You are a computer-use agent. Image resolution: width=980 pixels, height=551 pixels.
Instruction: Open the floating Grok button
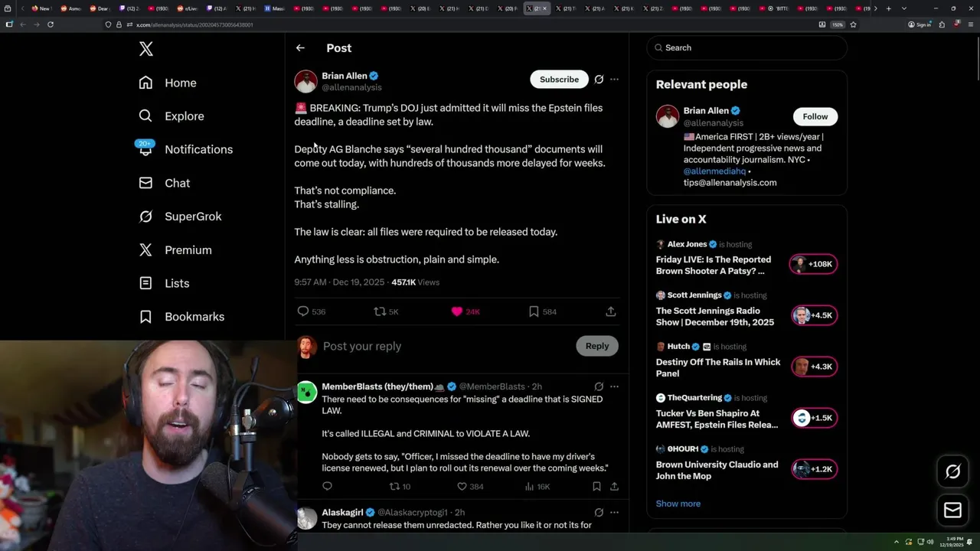point(952,471)
